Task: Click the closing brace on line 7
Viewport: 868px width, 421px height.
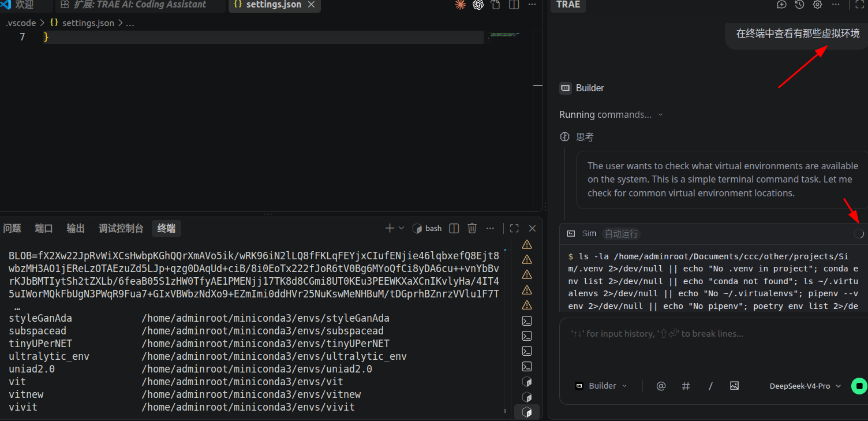Action: (47, 38)
